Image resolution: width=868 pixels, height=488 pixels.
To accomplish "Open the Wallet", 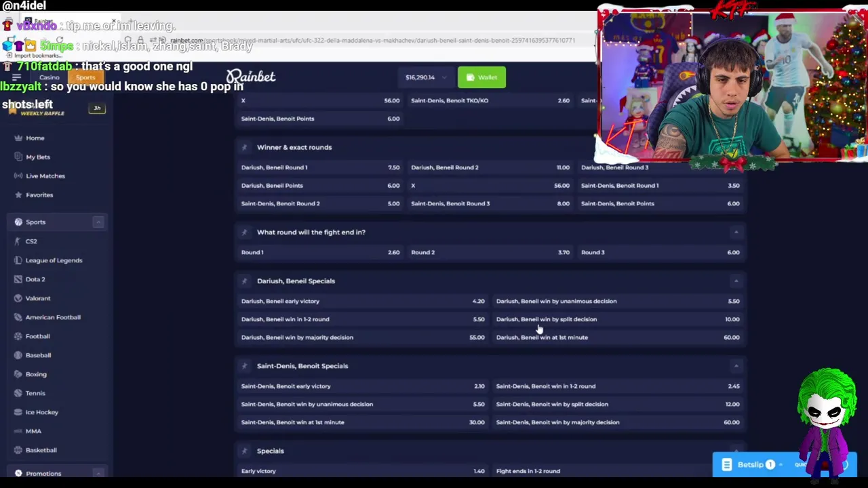I will 481,77.
